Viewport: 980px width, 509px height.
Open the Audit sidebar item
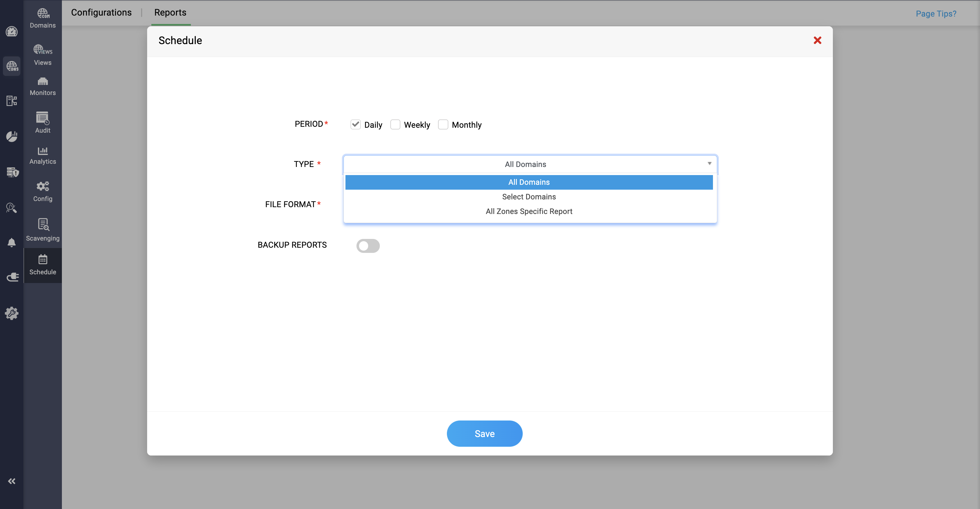pos(42,122)
